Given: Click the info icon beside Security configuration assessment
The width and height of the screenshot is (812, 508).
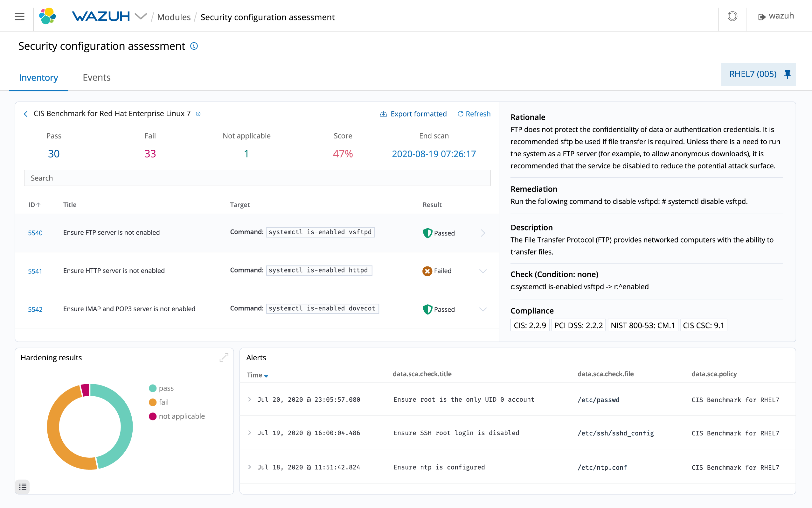Looking at the screenshot, I should [194, 46].
